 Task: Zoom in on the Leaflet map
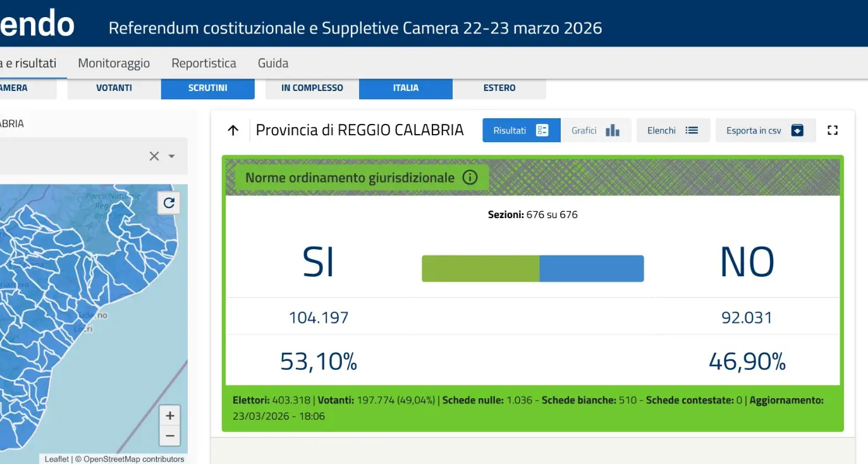coord(169,415)
